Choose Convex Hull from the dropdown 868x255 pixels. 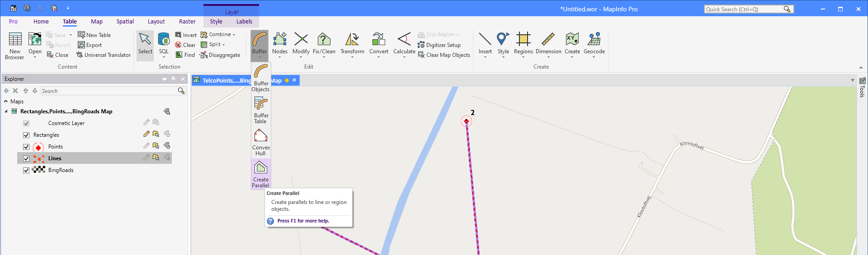pyautogui.click(x=261, y=142)
